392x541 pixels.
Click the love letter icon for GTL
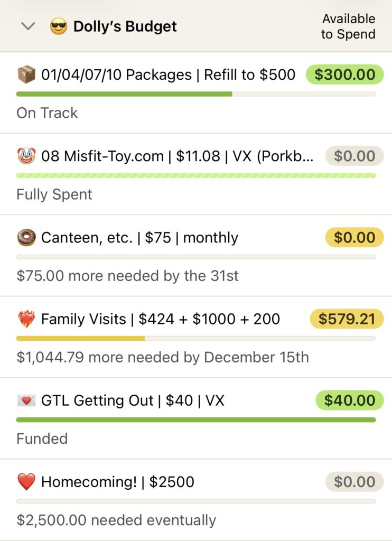coord(26,400)
